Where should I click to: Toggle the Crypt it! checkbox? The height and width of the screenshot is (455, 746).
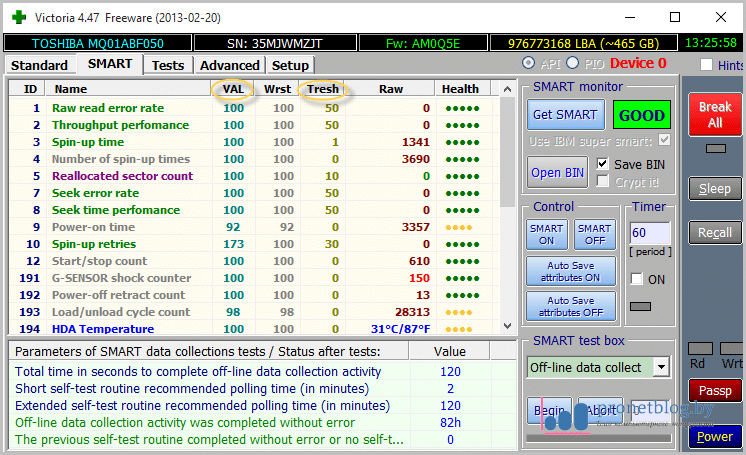tap(602, 181)
